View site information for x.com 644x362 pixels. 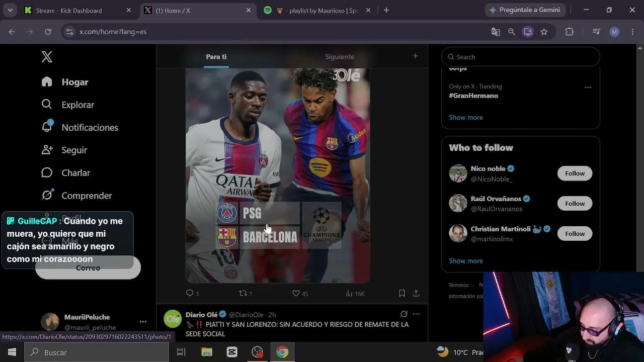point(70,32)
